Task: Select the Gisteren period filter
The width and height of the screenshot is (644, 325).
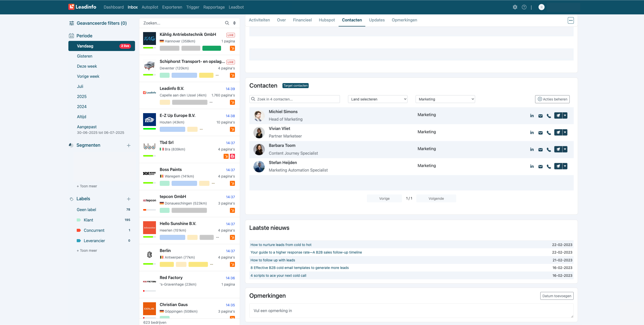Action: (85, 56)
